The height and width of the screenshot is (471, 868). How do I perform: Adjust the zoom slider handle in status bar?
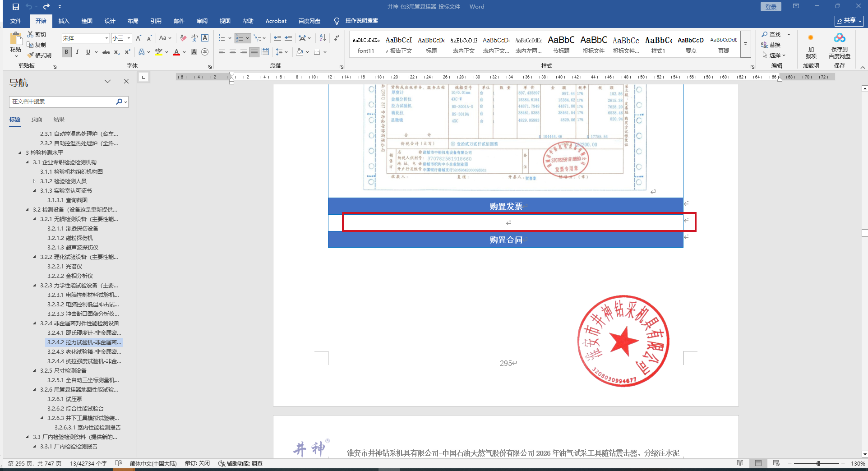pos(818,463)
